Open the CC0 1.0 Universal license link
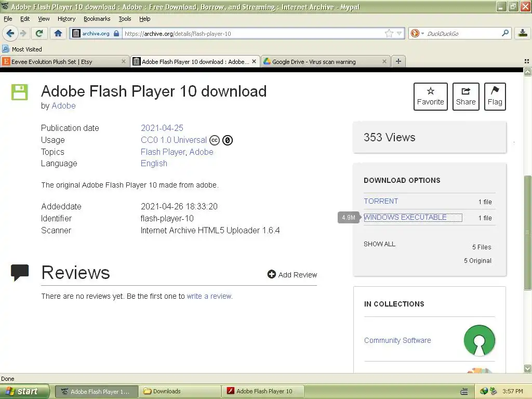 pos(174,140)
